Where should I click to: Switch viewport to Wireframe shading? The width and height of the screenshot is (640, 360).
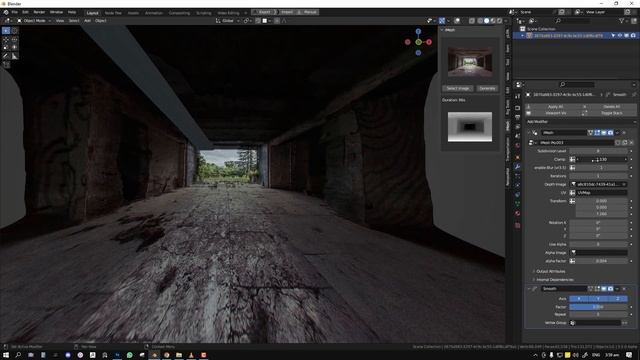point(480,20)
